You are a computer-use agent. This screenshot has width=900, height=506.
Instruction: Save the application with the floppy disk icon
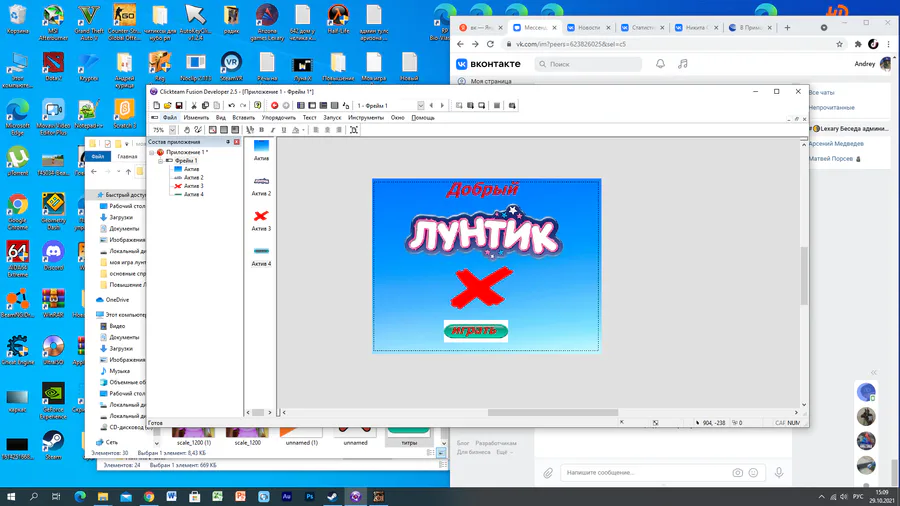coord(179,106)
